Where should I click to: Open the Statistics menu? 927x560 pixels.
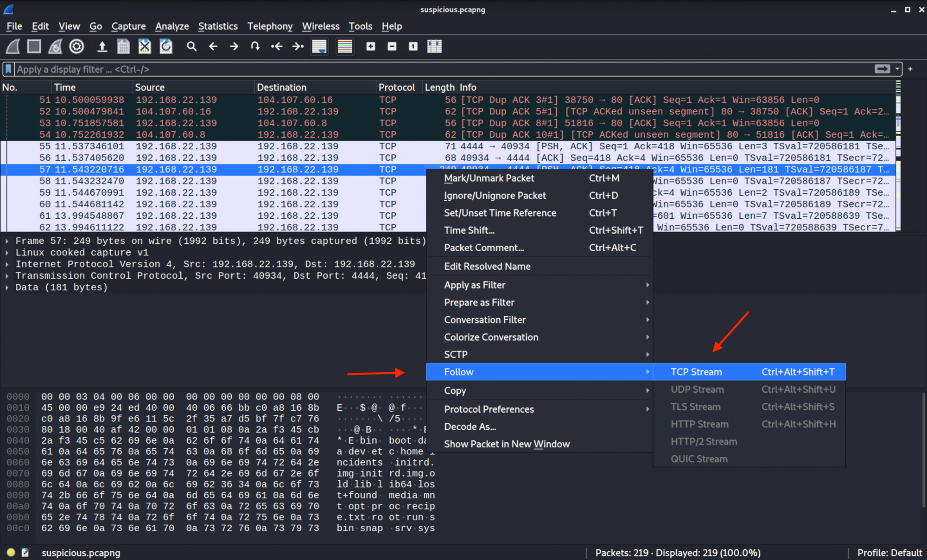coord(218,26)
